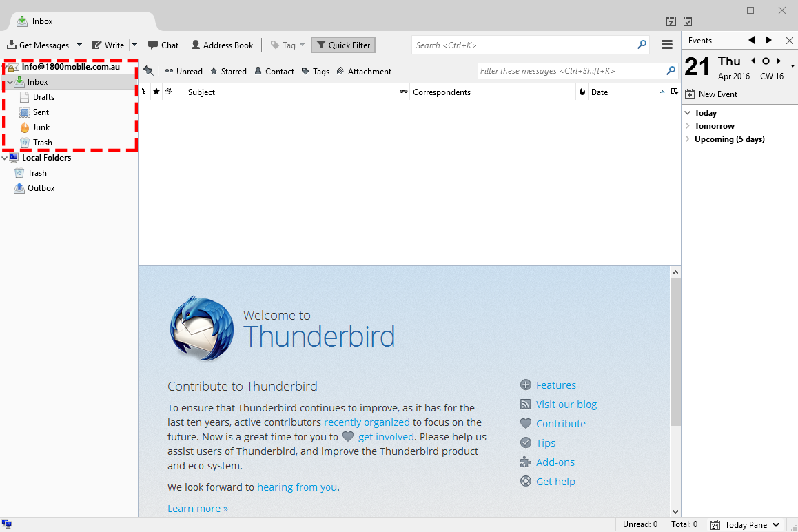Open the Outbox folder
This screenshot has width=798, height=532.
(41, 188)
